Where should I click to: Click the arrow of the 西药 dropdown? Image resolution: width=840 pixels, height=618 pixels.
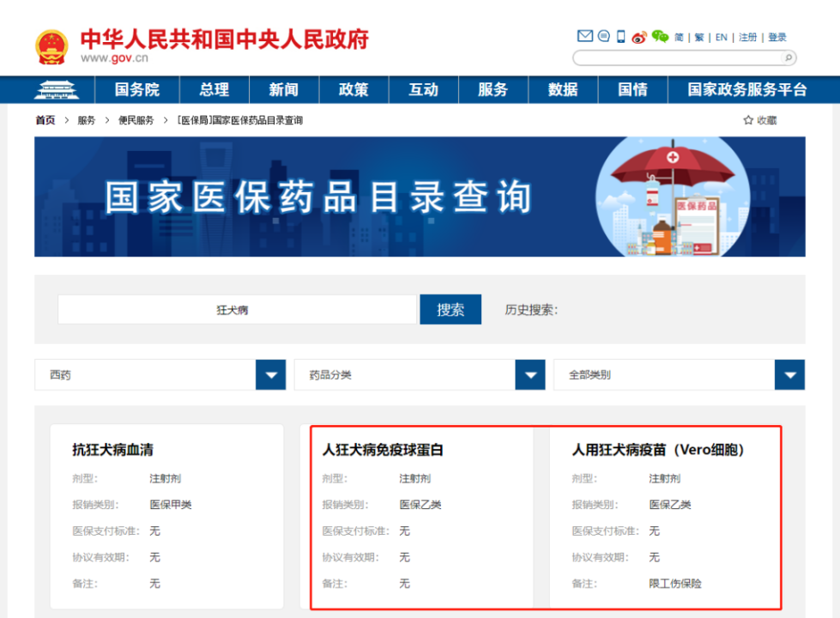tap(271, 374)
